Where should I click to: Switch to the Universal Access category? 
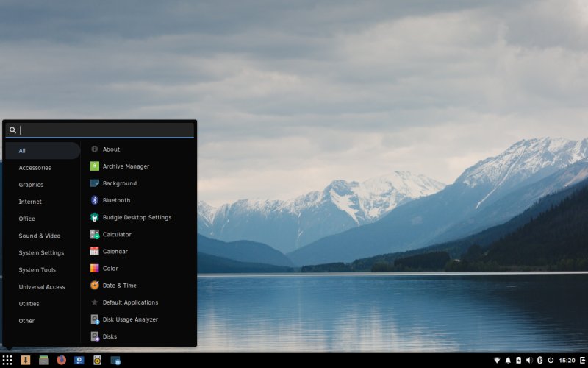click(x=42, y=286)
